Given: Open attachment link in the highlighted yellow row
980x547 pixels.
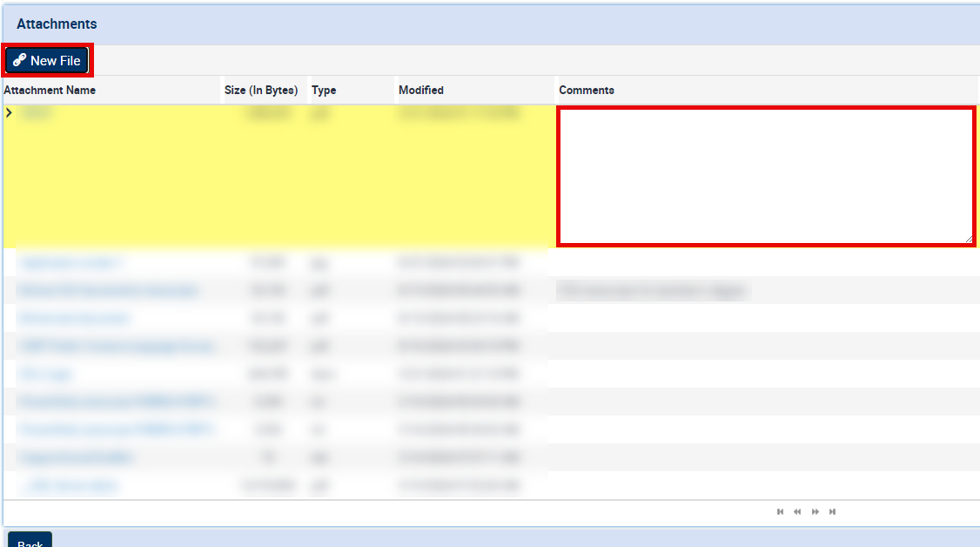Looking at the screenshot, I should click(37, 113).
